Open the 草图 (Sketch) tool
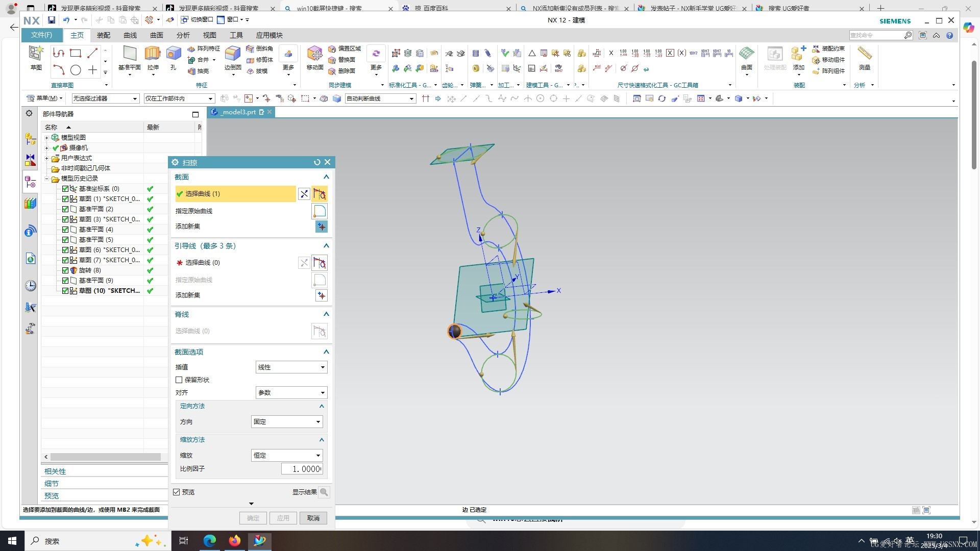Screen dimensions: 980x551 click(x=36, y=57)
